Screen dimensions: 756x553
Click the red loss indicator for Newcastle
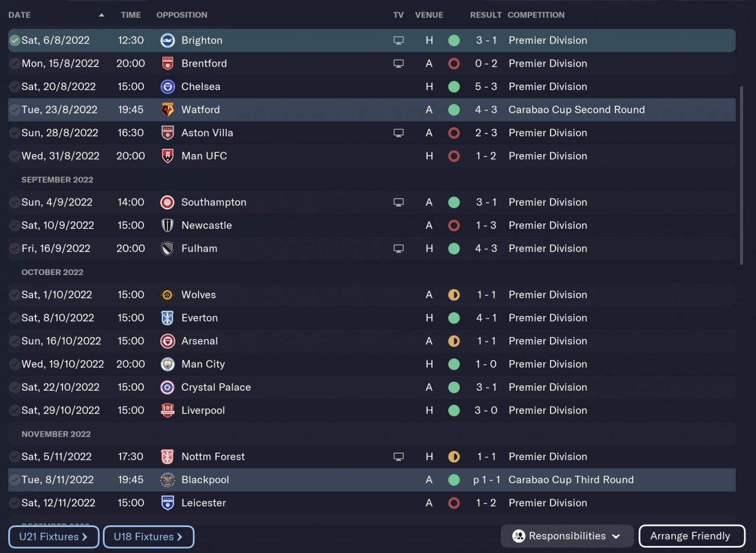point(454,225)
